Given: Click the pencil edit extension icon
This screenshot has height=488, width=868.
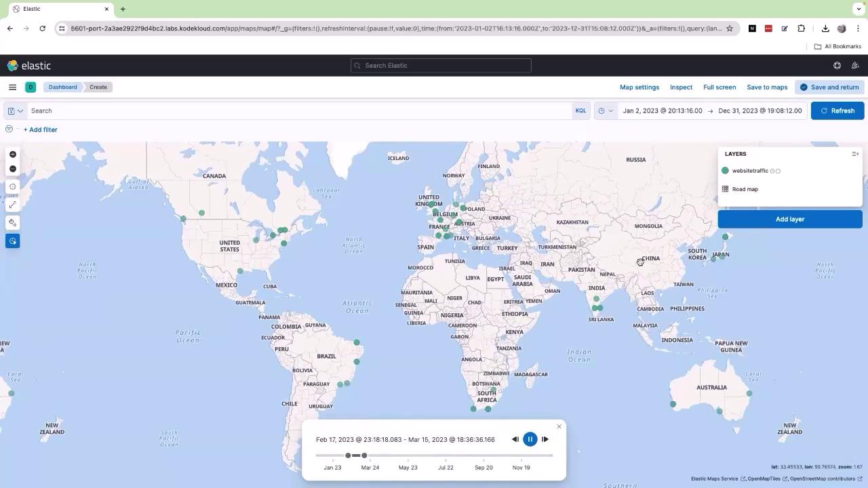Looking at the screenshot, I should (x=785, y=28).
